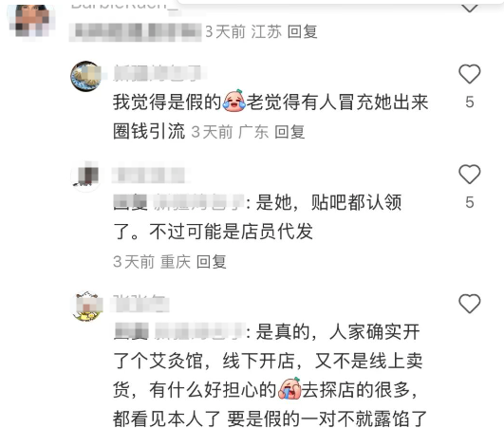Screen dimensions: 504x447
Task: Like the 艾灸馆 comment with the heart
Action: [x=469, y=304]
